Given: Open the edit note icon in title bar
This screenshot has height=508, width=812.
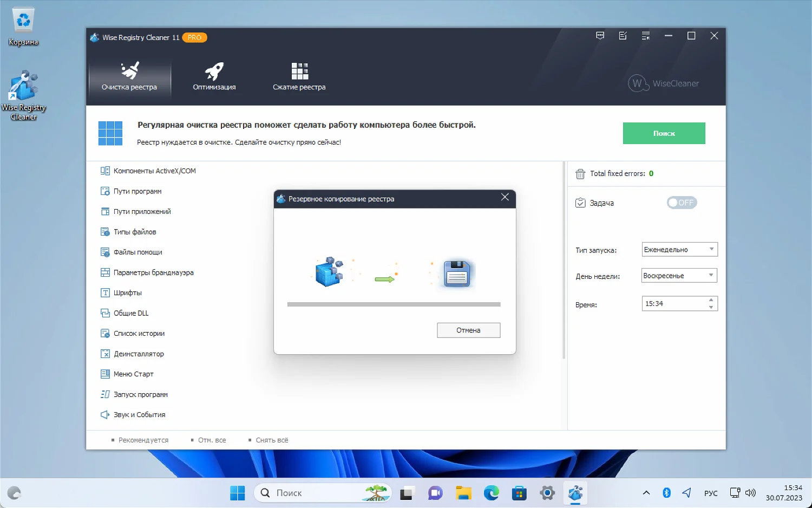Looking at the screenshot, I should (x=623, y=36).
